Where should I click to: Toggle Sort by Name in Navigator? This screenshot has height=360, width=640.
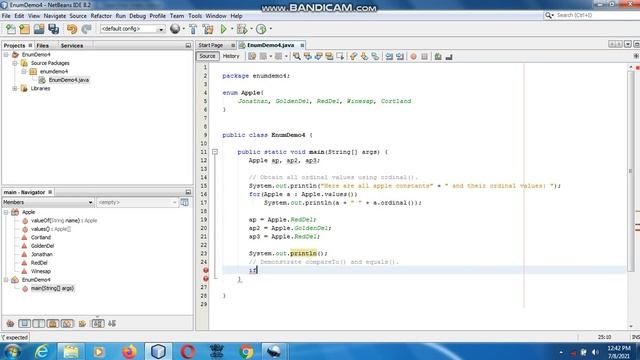tap(98, 324)
